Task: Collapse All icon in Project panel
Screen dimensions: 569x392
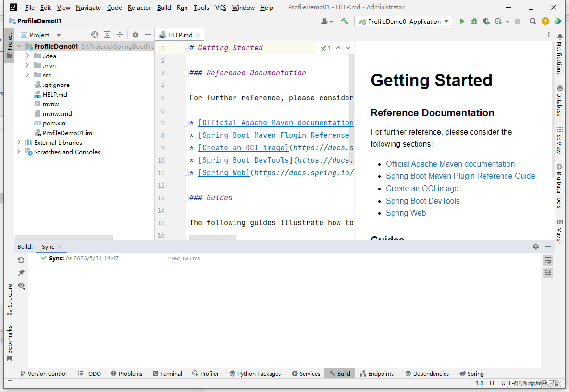Action: click(119, 35)
